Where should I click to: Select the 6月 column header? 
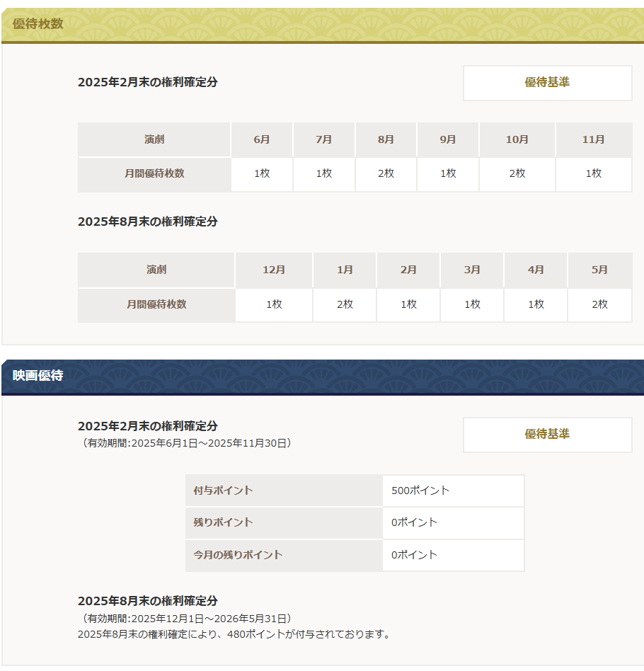click(262, 139)
